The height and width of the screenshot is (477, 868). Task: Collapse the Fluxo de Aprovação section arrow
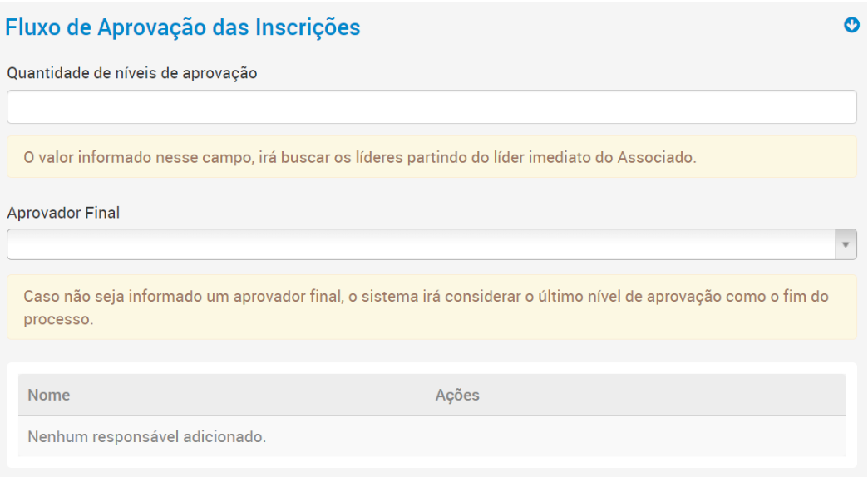click(x=851, y=26)
